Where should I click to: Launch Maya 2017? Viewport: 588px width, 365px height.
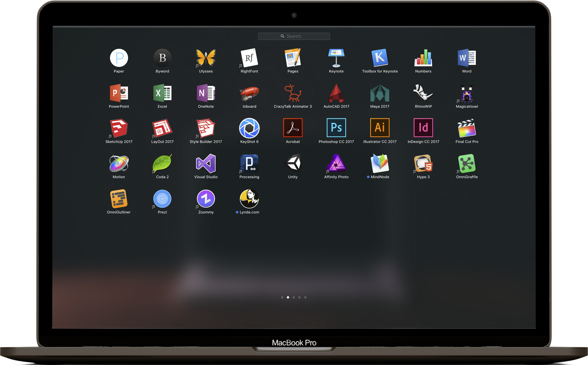point(380,93)
